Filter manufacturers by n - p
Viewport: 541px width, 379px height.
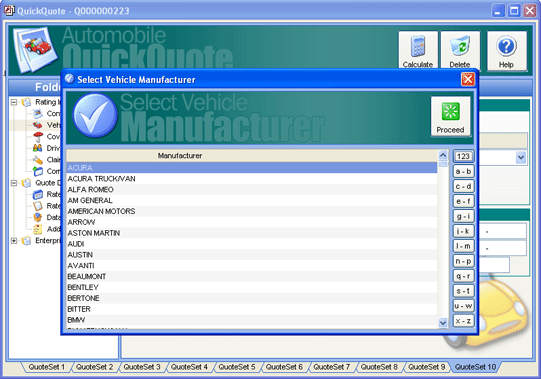(463, 261)
